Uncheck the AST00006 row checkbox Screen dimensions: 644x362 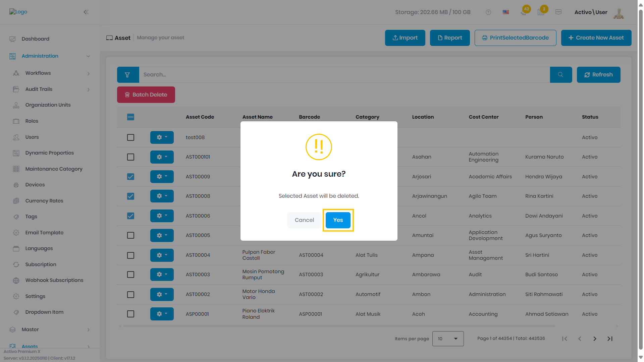tap(131, 216)
